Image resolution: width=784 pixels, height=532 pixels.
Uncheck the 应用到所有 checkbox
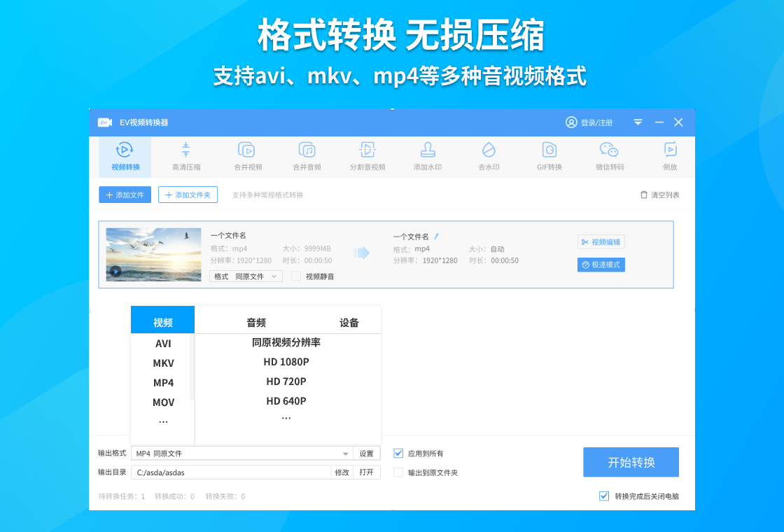tap(398, 454)
